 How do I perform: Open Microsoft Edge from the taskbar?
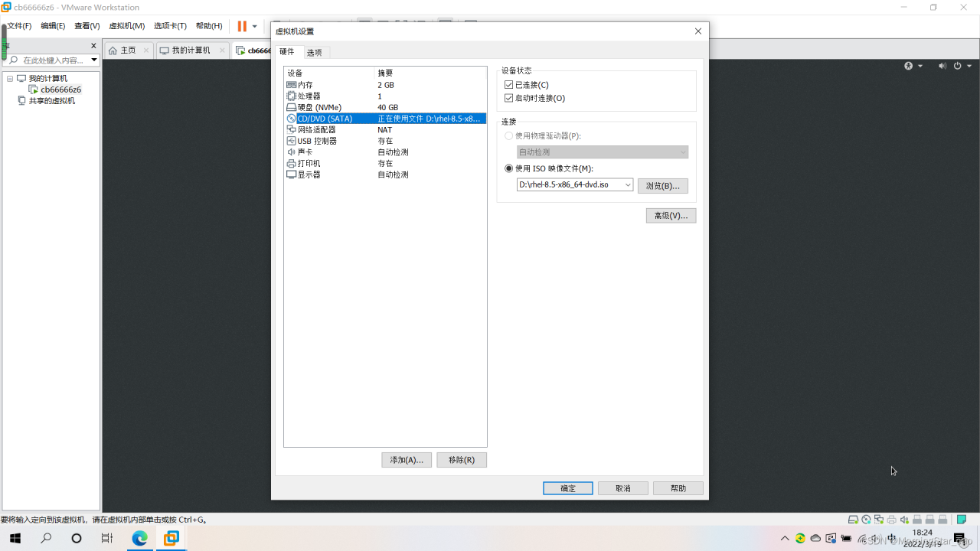click(139, 538)
